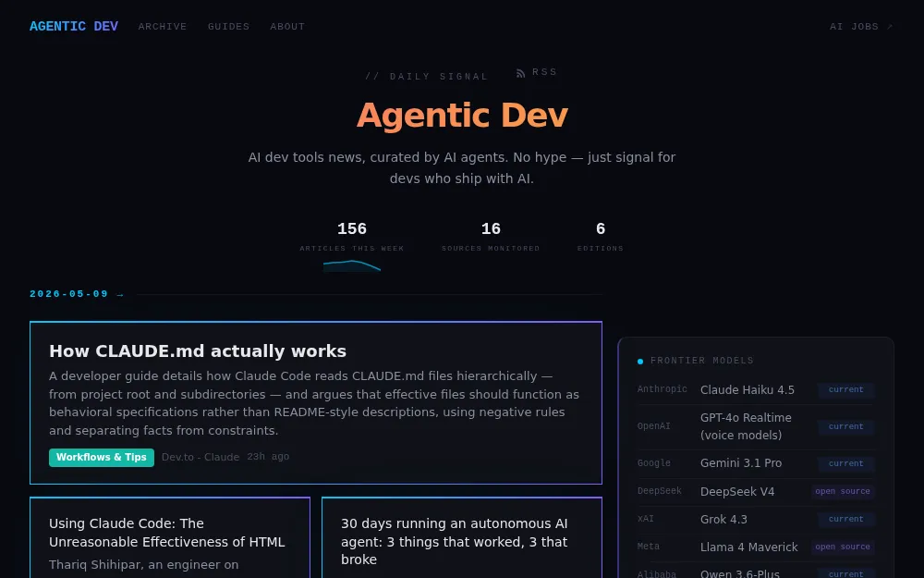
Task: Open '30 days running an autonomous AI agent' article
Action: pyautogui.click(x=455, y=541)
